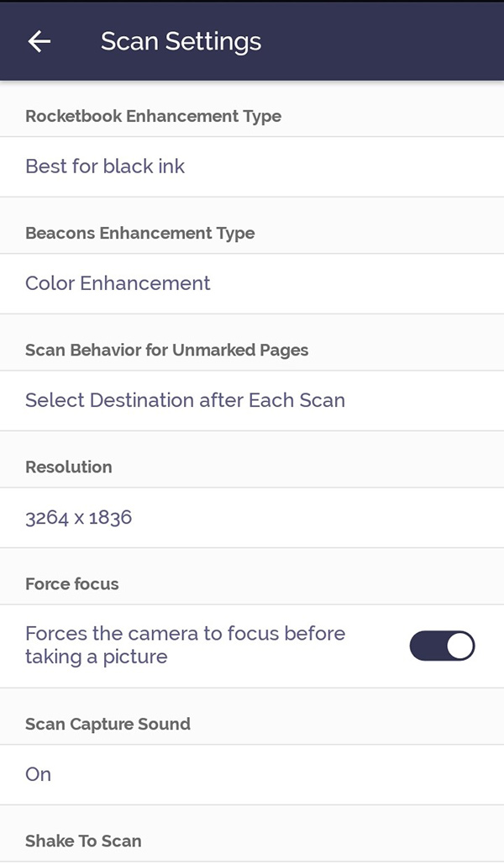504x865 pixels.
Task: Tap the 'Beacons Enhancement Type' section header
Action: pyautogui.click(x=139, y=233)
